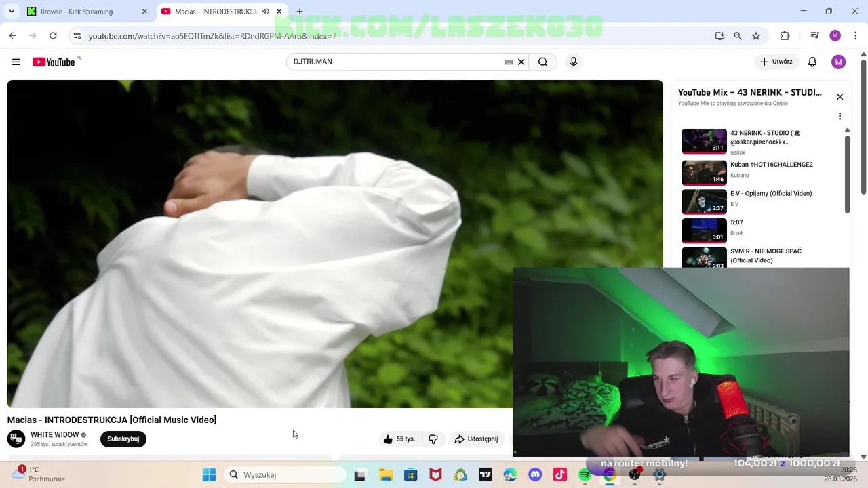
Task: Open the browser extensions puzzle icon
Action: pyautogui.click(x=785, y=36)
